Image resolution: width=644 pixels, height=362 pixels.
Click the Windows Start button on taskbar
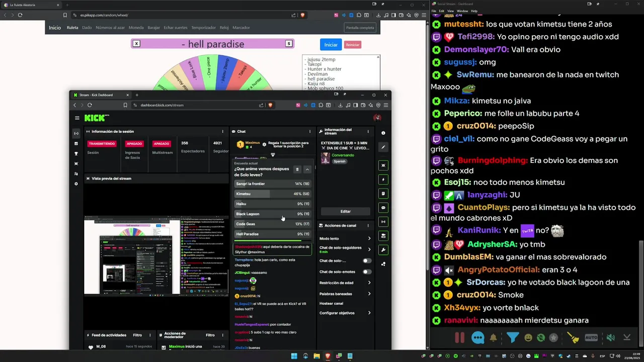click(294, 356)
